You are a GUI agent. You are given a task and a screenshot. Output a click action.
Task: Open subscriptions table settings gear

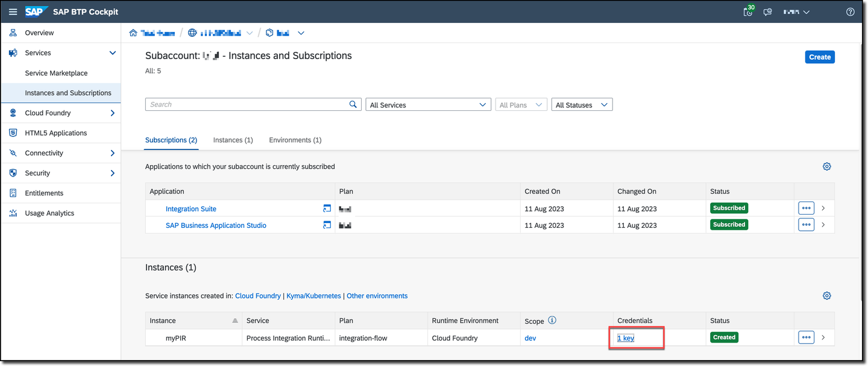(x=827, y=166)
